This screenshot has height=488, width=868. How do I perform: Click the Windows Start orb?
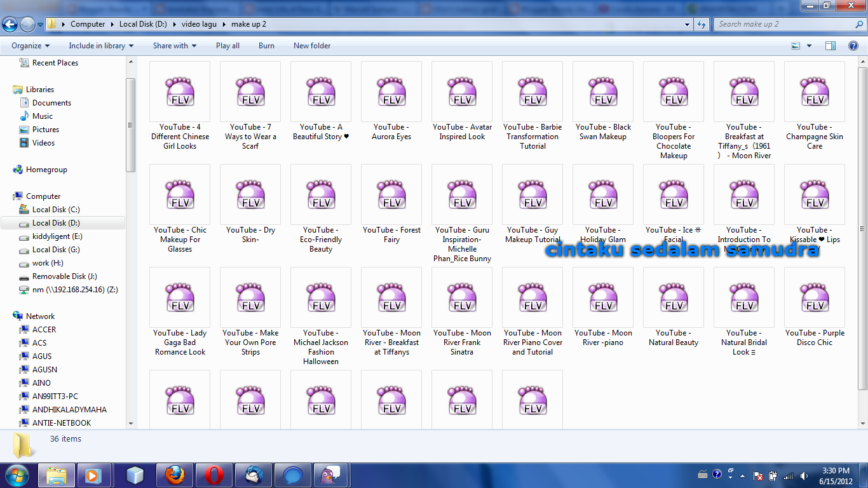[x=17, y=475]
